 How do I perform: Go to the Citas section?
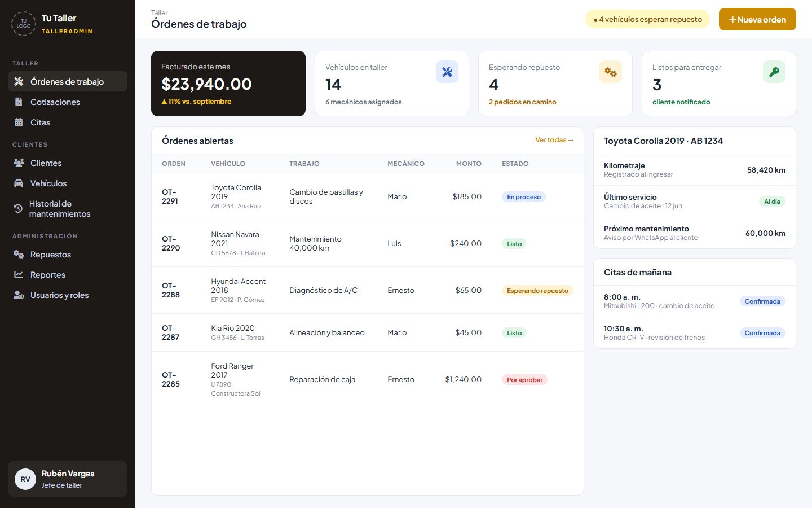click(68, 122)
